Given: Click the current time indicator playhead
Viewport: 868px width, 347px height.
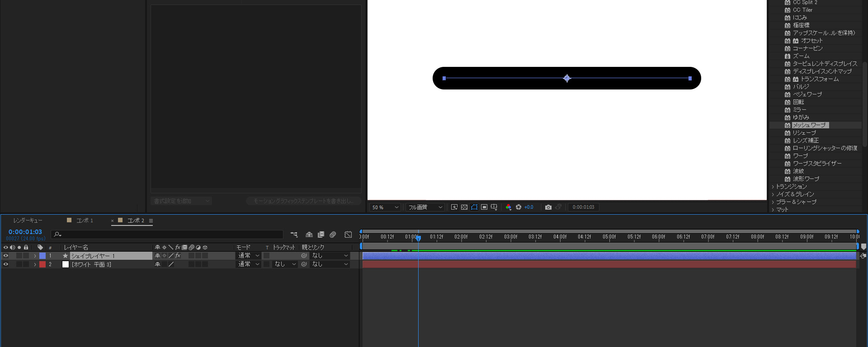Looking at the screenshot, I should (418, 238).
